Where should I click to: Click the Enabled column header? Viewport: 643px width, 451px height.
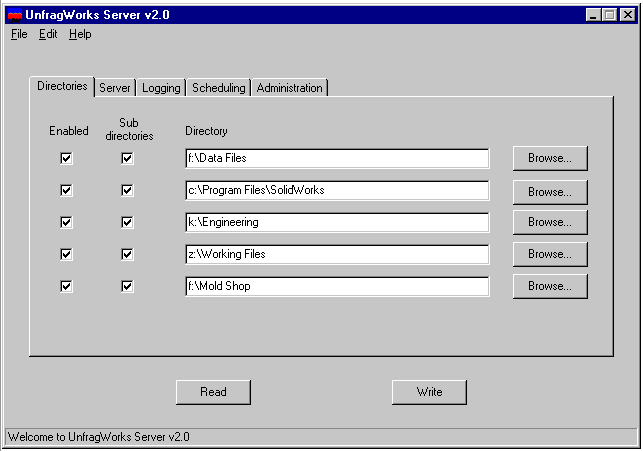point(69,131)
